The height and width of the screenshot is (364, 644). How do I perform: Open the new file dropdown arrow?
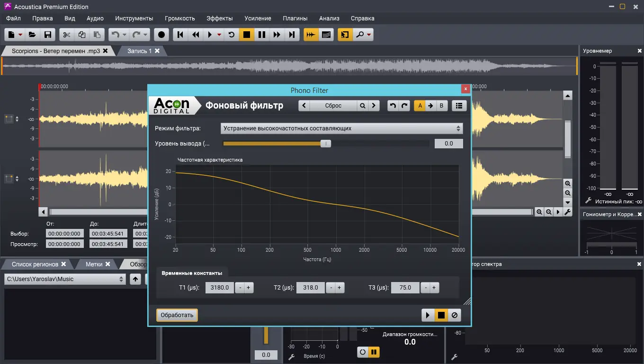20,35
